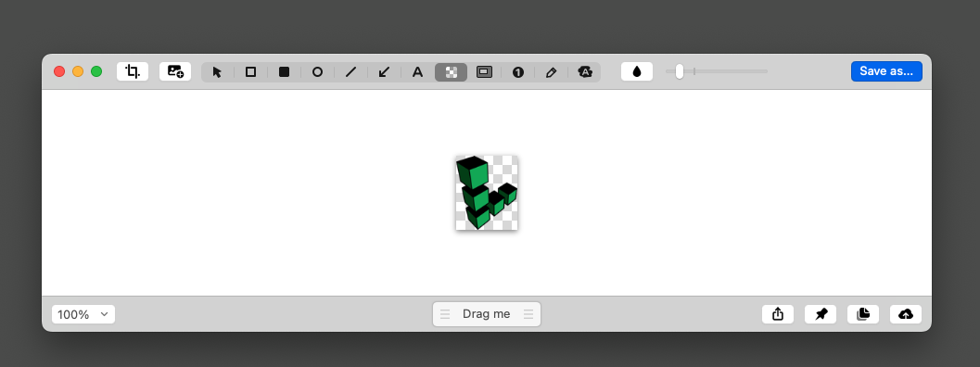
Task: Close the window with red button
Action: (x=59, y=71)
